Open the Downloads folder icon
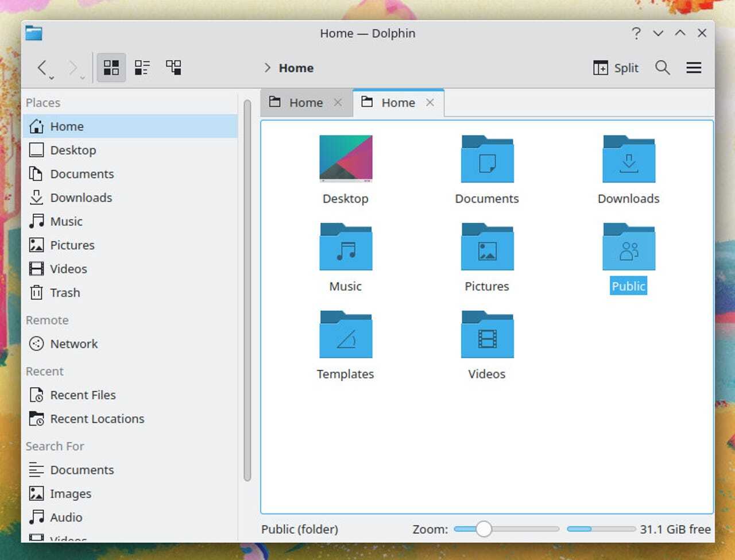The width and height of the screenshot is (735, 560). coord(628,160)
